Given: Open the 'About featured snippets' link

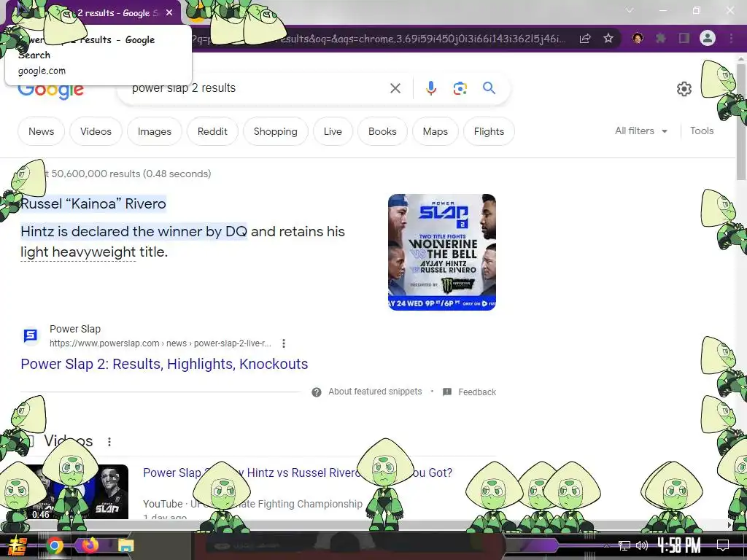Looking at the screenshot, I should tap(375, 392).
